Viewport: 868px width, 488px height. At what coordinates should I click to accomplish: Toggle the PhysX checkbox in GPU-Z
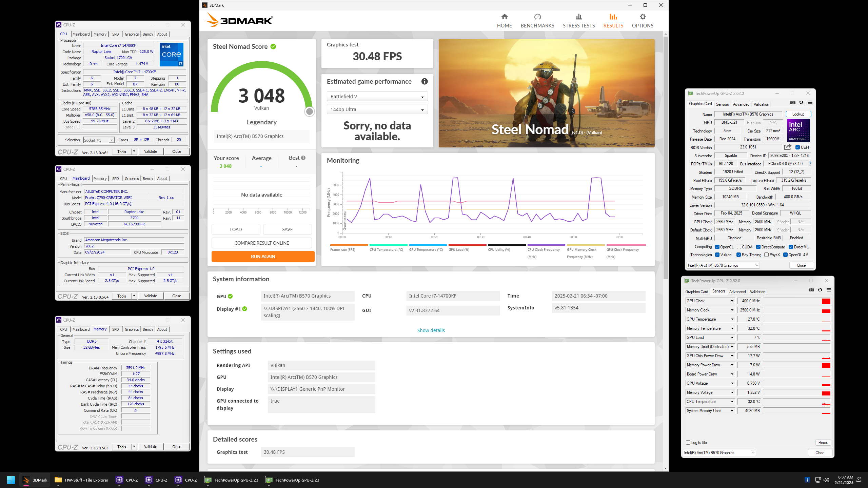(x=766, y=255)
